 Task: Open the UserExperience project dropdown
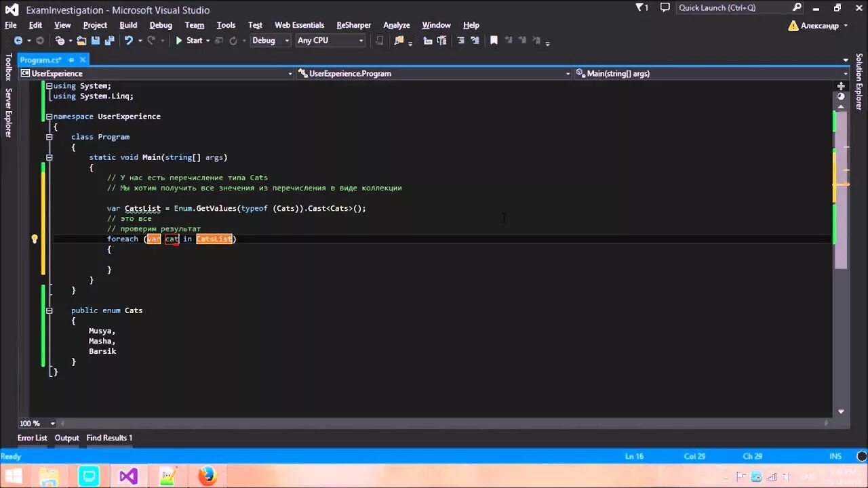[x=157, y=73]
